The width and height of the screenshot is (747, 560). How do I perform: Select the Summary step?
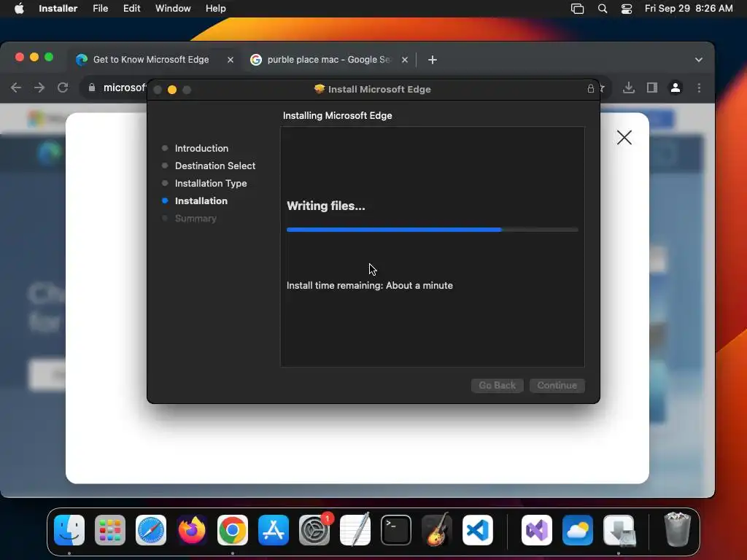[196, 219]
